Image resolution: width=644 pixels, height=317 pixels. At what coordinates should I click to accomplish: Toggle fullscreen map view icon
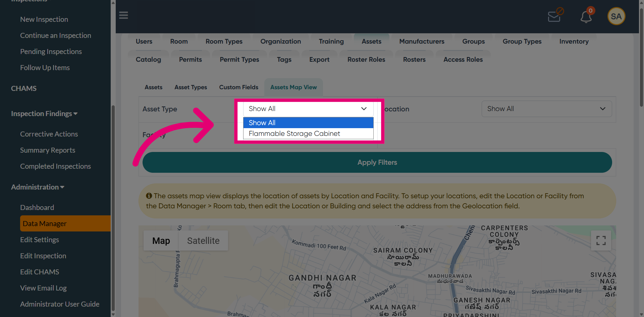click(601, 240)
